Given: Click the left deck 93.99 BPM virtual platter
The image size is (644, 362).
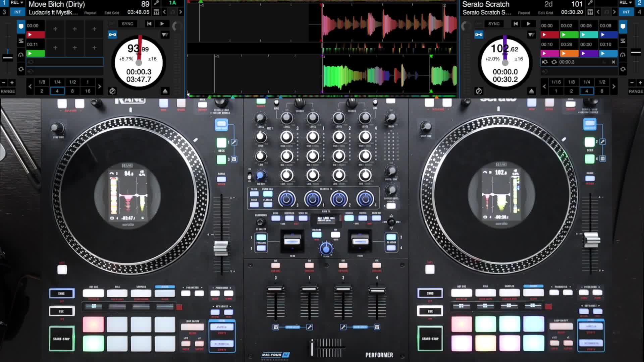Looking at the screenshot, I should click(139, 62).
